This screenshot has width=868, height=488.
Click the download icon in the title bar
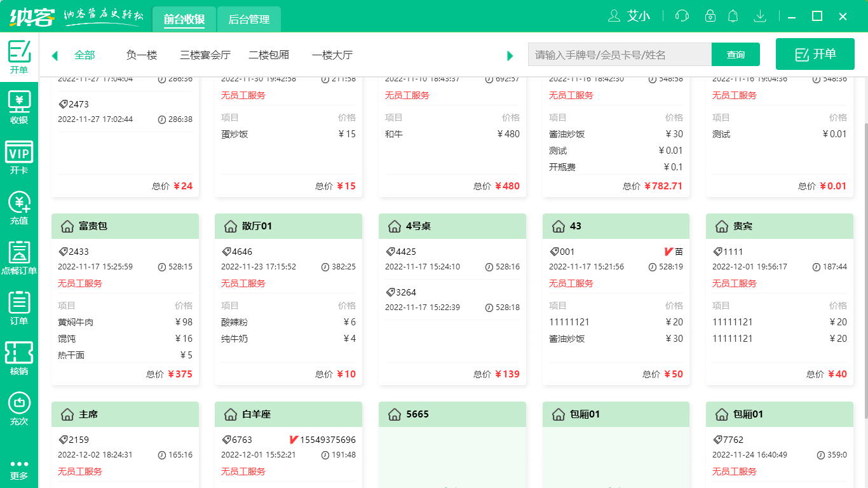tap(760, 16)
